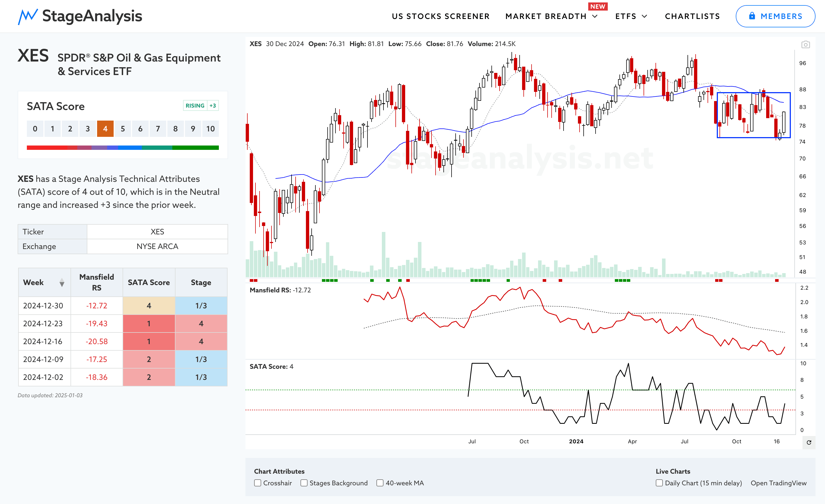Click Mansfield RS value -20.58
825x504 pixels.
coord(97,341)
